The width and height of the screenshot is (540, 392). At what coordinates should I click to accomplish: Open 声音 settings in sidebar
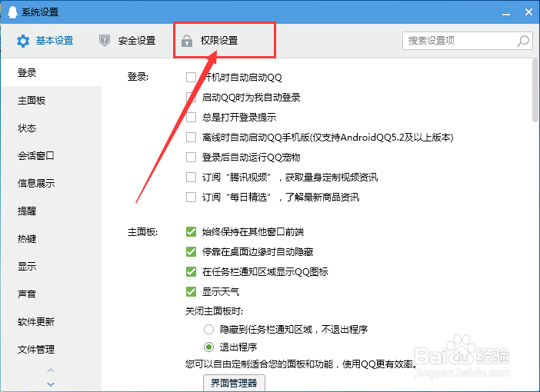click(51, 294)
